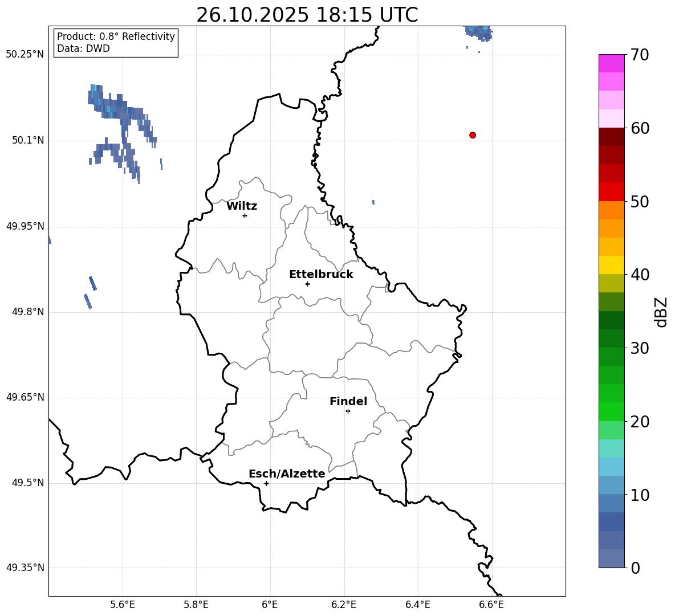Click the Ettelbruck station cross marker
The height and width of the screenshot is (616, 675).
(307, 284)
